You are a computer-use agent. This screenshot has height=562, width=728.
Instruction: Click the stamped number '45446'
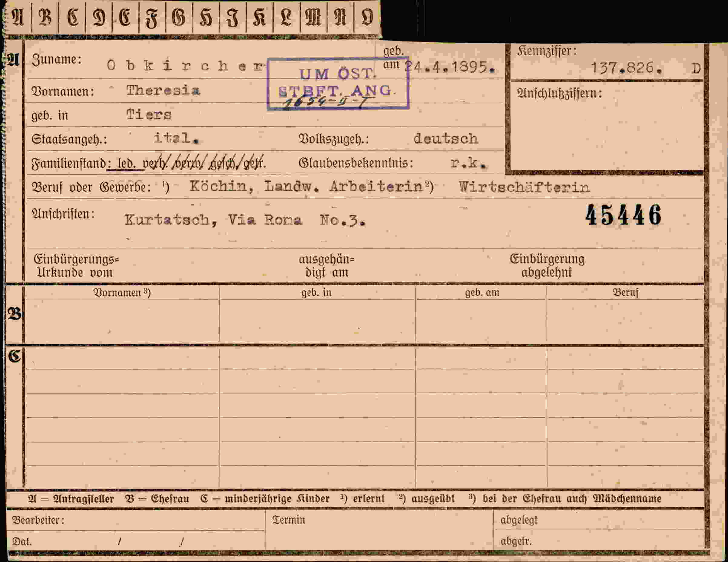pos(623,215)
